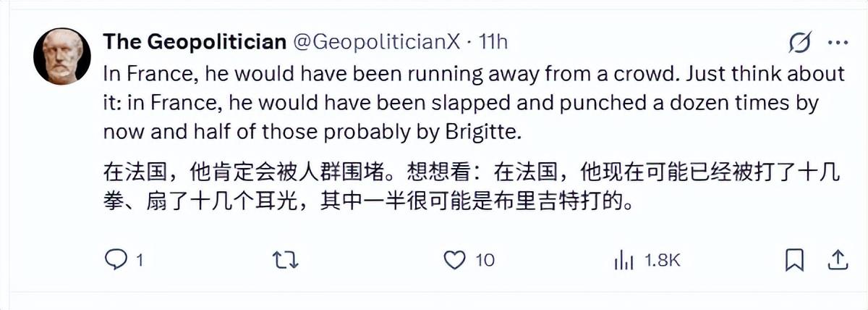Open the view analytics bar chart icon
The image size is (868, 310).
coord(624,259)
